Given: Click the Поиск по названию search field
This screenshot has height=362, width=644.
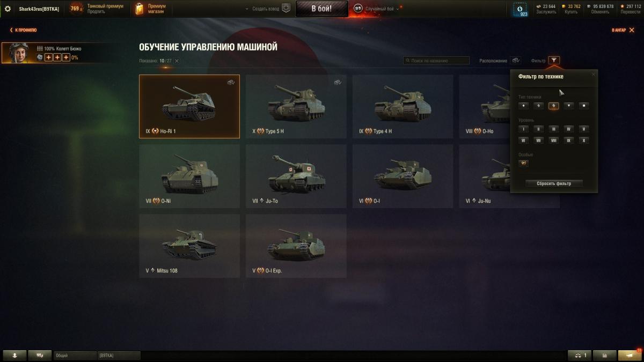Looking at the screenshot, I should 436,61.
